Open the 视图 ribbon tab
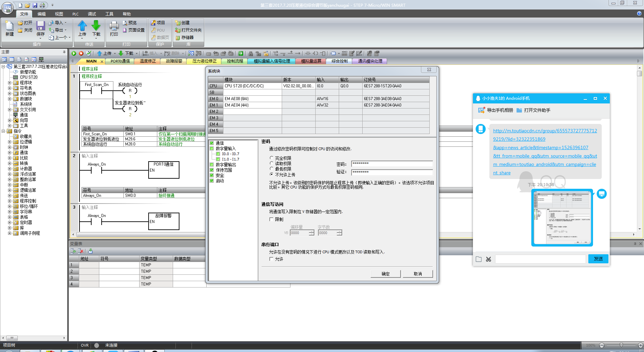 (59, 14)
